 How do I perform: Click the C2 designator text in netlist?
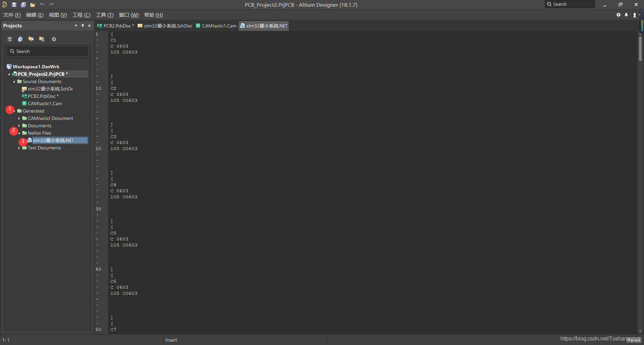(113, 88)
